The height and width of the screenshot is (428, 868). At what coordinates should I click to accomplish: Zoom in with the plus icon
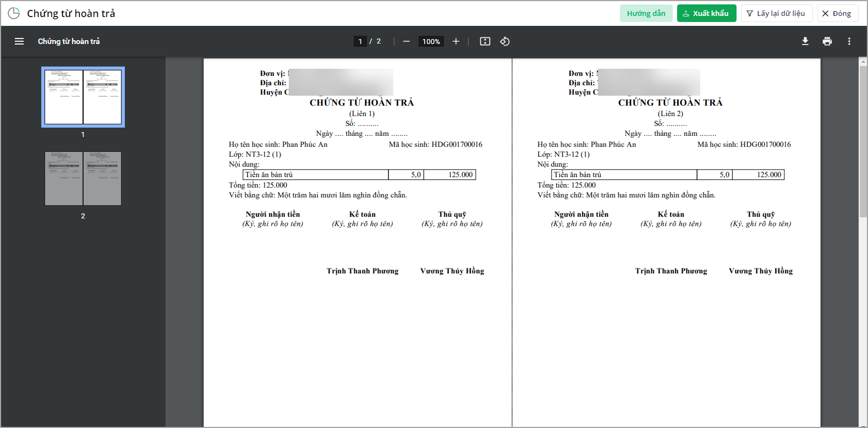tap(456, 41)
